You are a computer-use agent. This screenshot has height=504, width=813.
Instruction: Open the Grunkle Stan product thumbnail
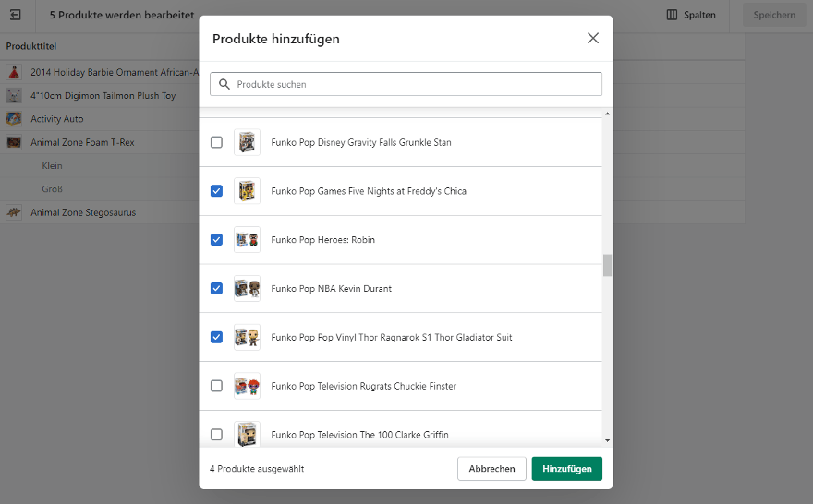(247, 142)
